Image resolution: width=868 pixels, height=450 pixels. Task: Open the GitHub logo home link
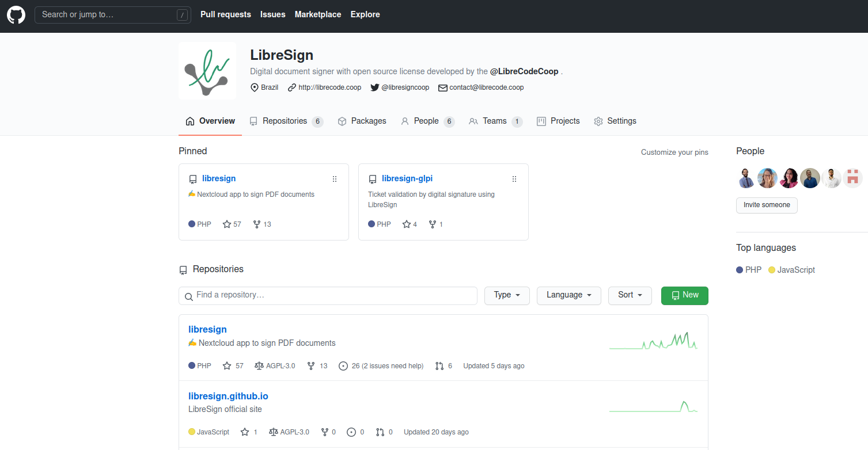16,14
